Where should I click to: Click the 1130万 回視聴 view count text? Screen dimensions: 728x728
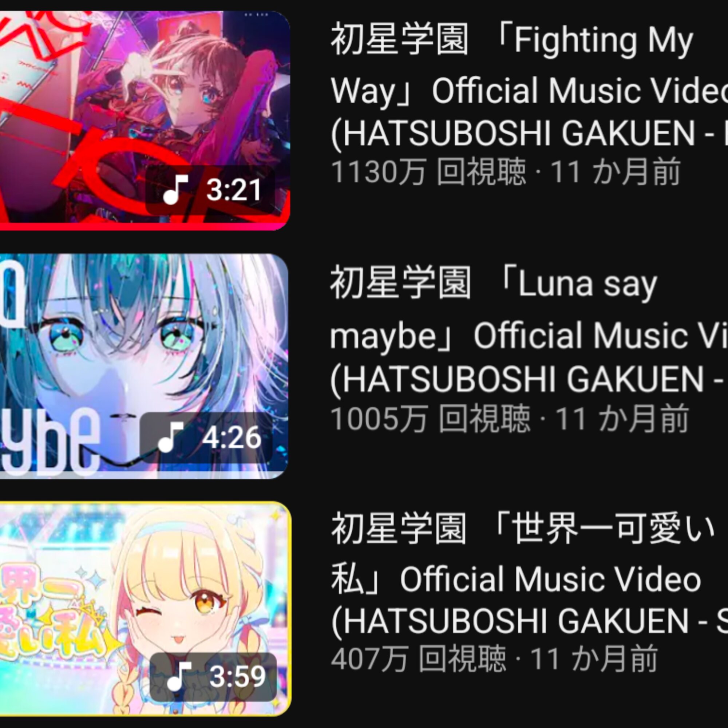[x=428, y=172]
